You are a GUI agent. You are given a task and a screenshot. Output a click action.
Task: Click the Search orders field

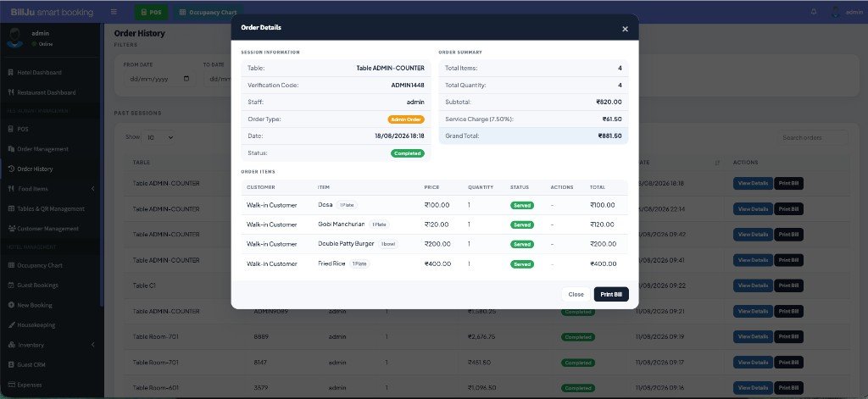coord(812,137)
